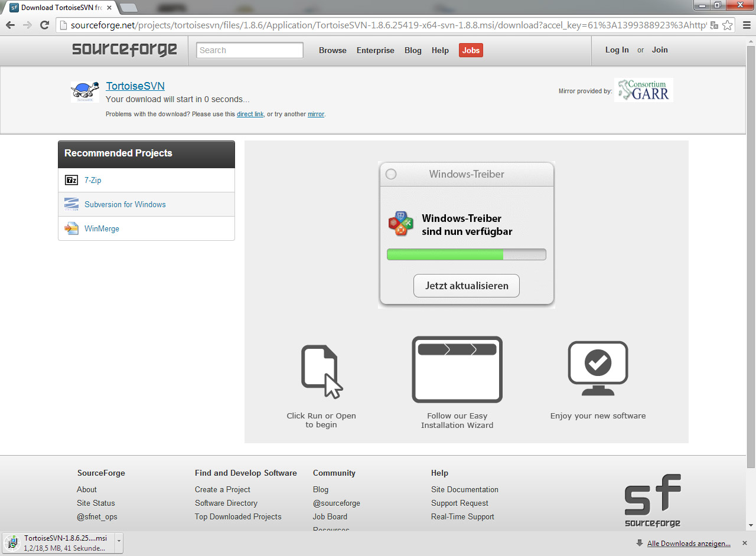The height and width of the screenshot is (556, 756).
Task: Open the Help menu item
Action: (440, 50)
